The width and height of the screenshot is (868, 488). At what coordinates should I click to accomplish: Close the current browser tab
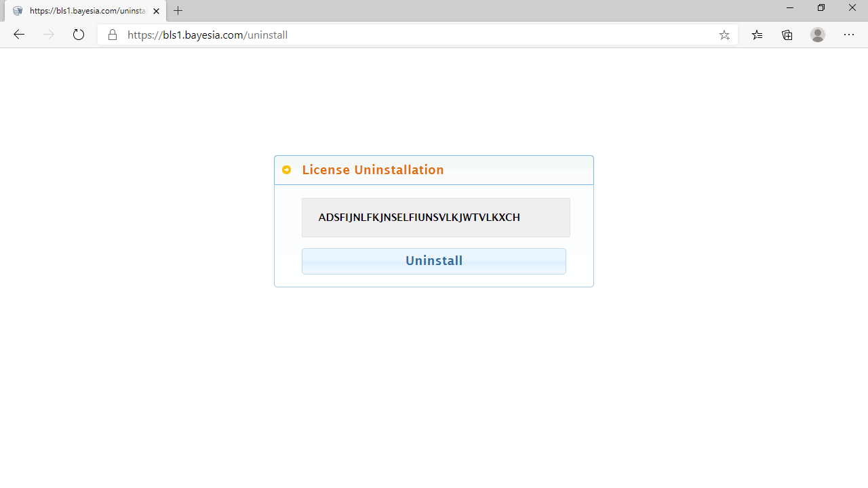click(x=156, y=10)
